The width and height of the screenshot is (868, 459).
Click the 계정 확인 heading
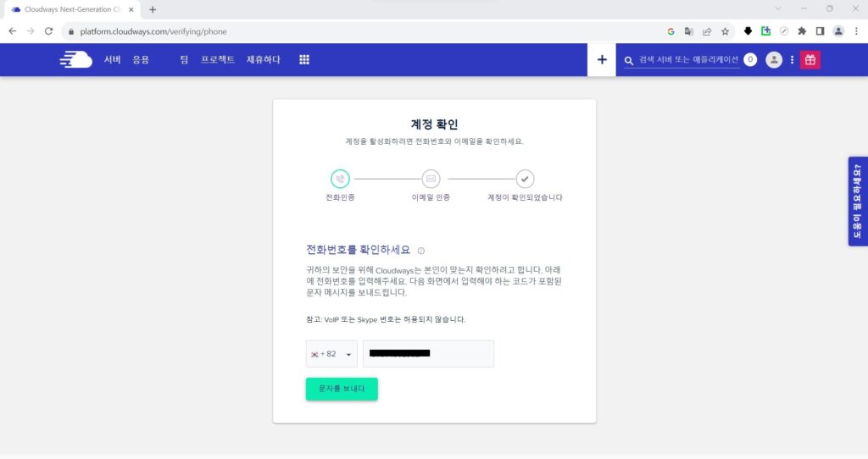[435, 124]
